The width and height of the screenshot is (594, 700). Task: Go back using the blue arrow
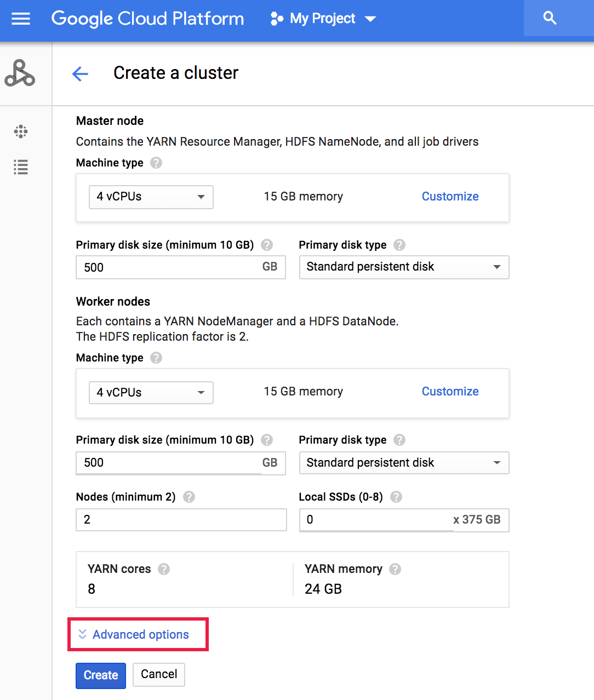tap(80, 73)
